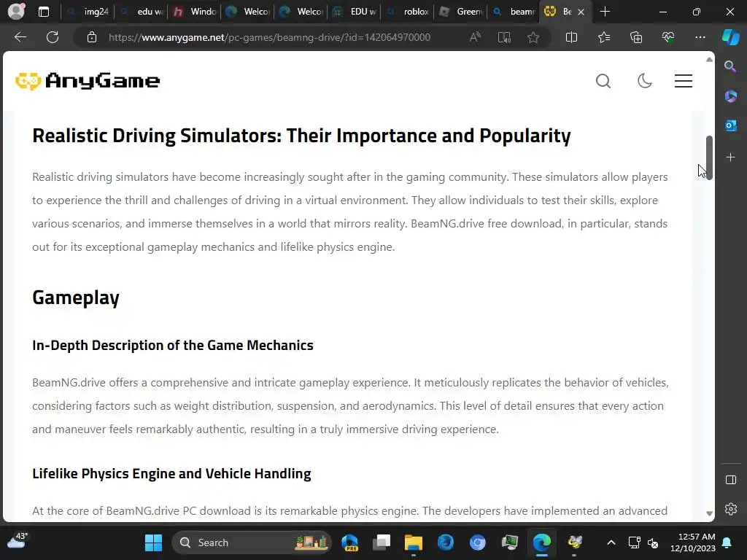The width and height of the screenshot is (747, 560).
Task: Open sidebar settings gear
Action: click(731, 509)
